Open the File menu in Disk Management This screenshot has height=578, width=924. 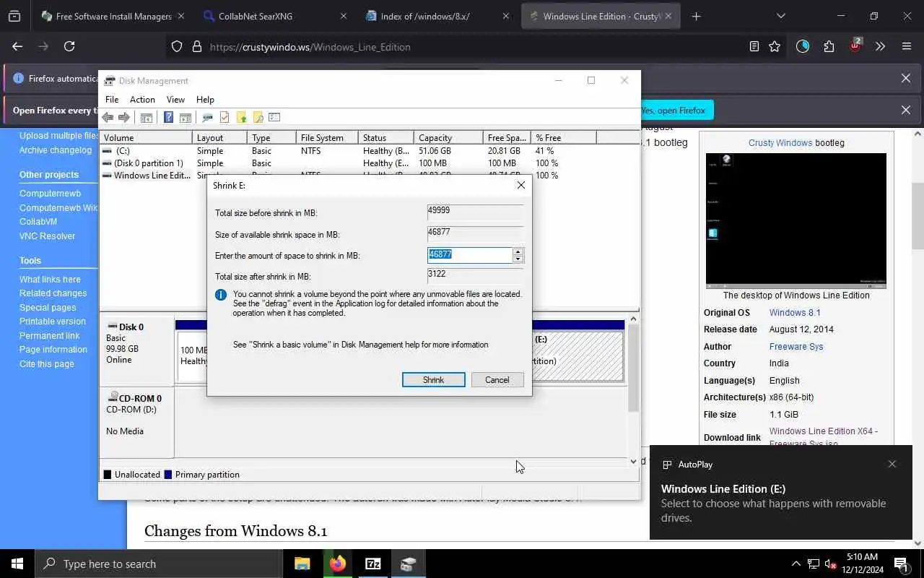point(112,99)
